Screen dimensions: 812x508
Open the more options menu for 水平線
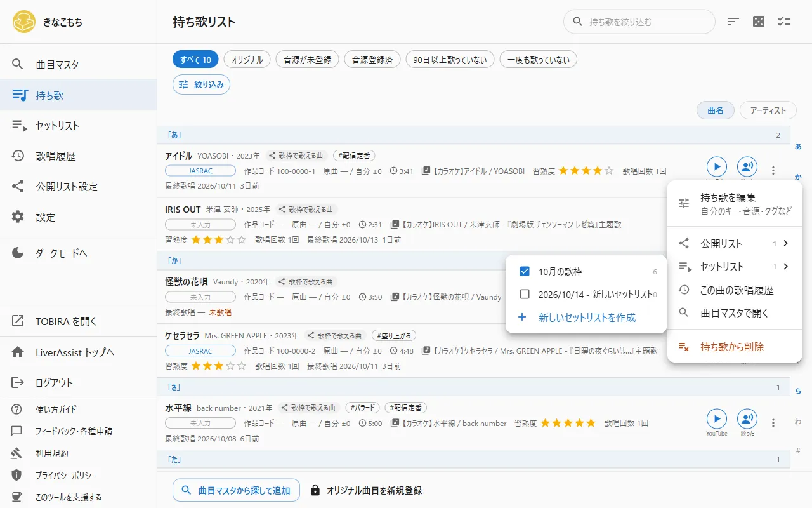coord(773,423)
